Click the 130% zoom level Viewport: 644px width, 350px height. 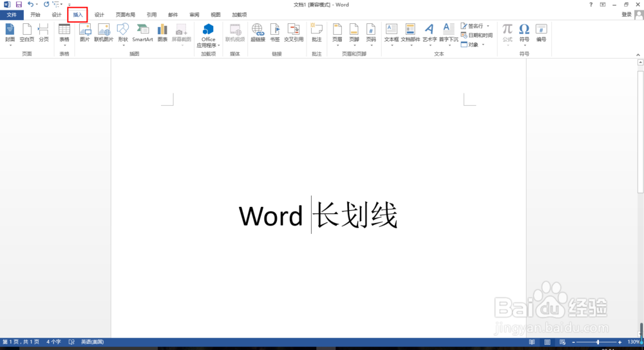pyautogui.click(x=633, y=342)
